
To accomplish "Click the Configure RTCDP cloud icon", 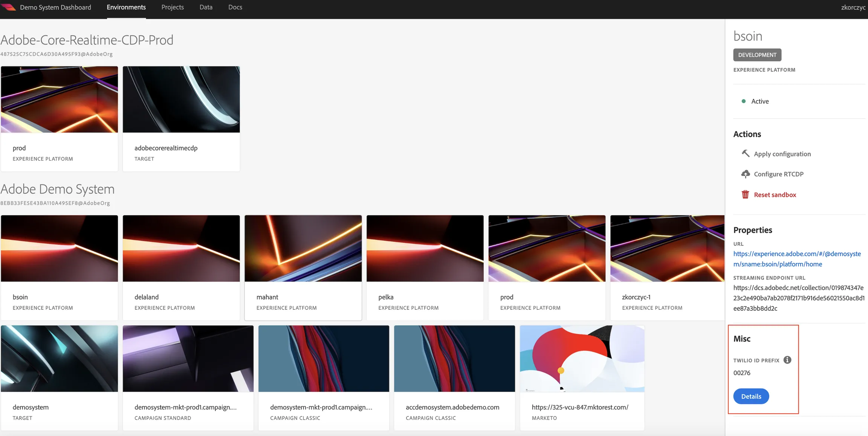I will point(745,174).
